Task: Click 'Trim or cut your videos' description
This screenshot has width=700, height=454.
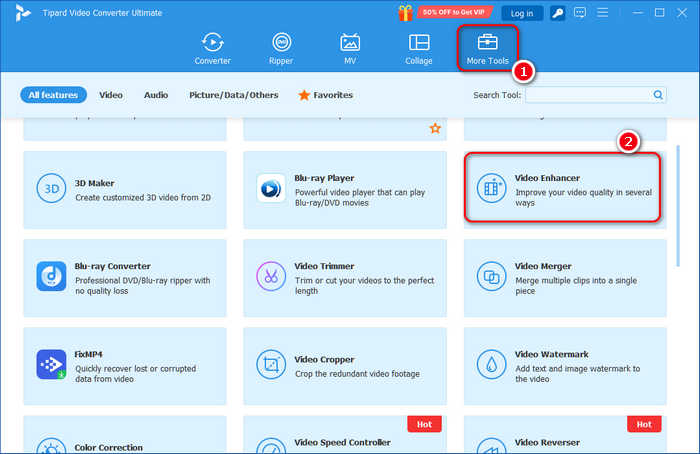Action: (x=364, y=285)
